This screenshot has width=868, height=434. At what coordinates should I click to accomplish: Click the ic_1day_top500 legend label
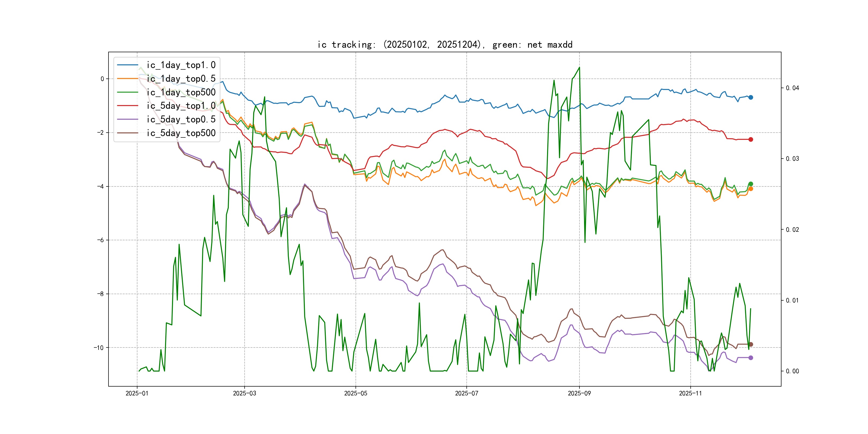click(181, 92)
